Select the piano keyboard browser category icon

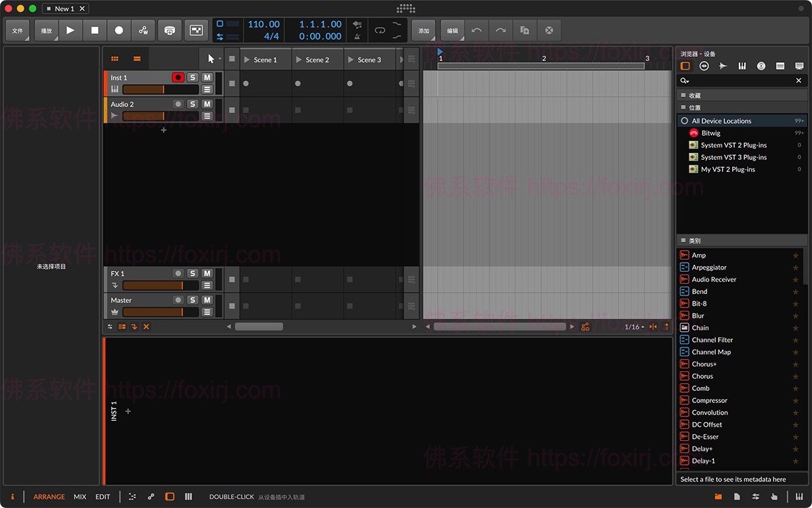[742, 66]
